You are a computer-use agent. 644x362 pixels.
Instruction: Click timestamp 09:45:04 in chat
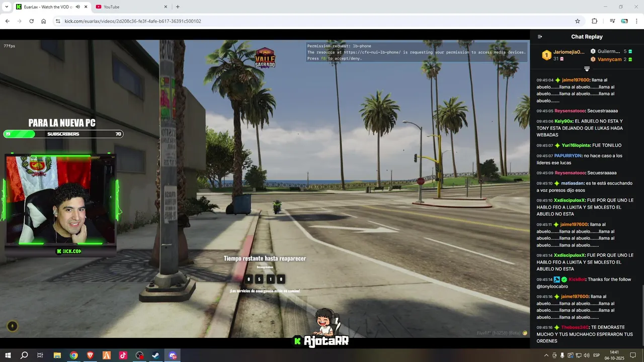coord(545,80)
